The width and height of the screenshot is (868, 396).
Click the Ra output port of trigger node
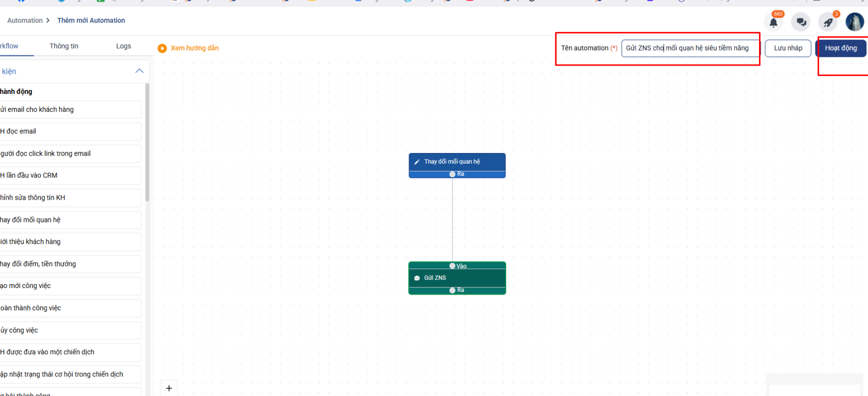tap(452, 174)
